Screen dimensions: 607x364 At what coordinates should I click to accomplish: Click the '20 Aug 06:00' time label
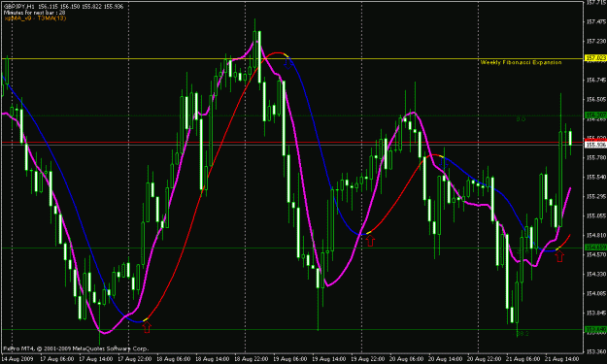click(407, 359)
